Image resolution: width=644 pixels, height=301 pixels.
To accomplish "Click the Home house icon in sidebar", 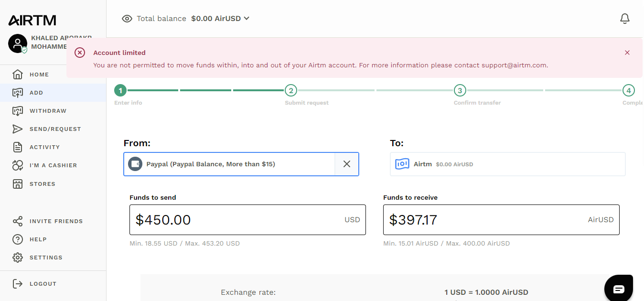I will point(18,75).
